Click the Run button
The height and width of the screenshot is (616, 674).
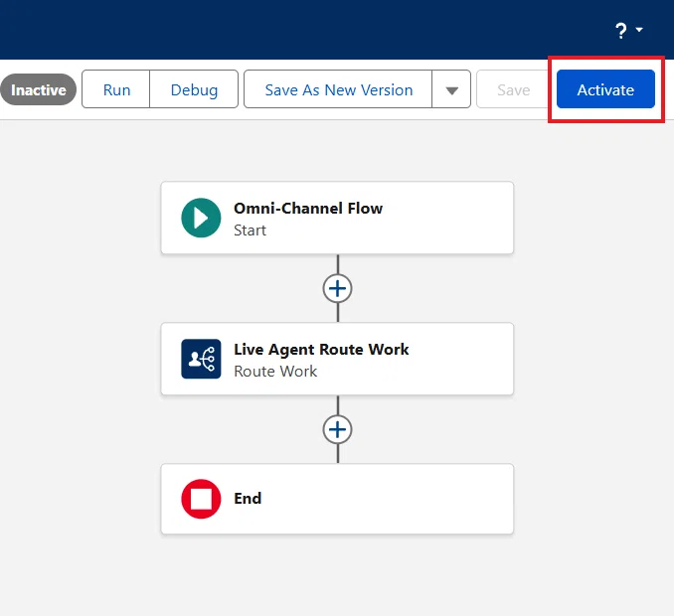pos(116,89)
